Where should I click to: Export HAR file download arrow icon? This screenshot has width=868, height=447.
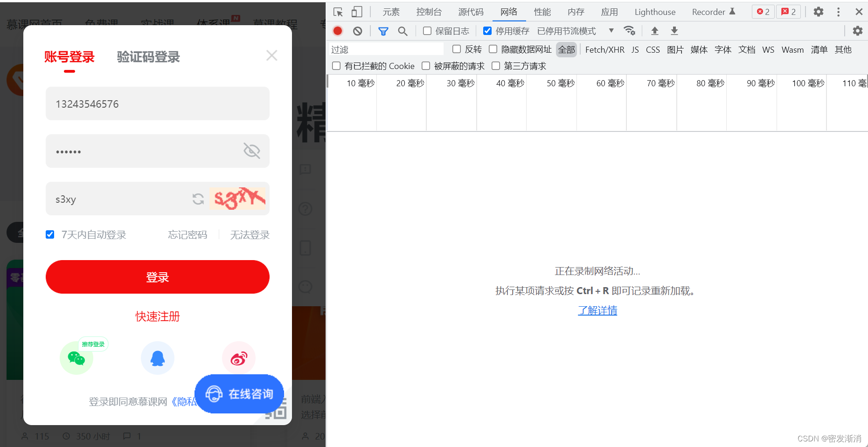click(674, 31)
